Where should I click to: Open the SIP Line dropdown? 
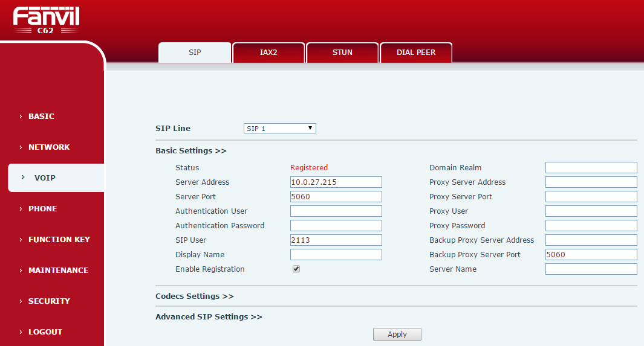279,129
